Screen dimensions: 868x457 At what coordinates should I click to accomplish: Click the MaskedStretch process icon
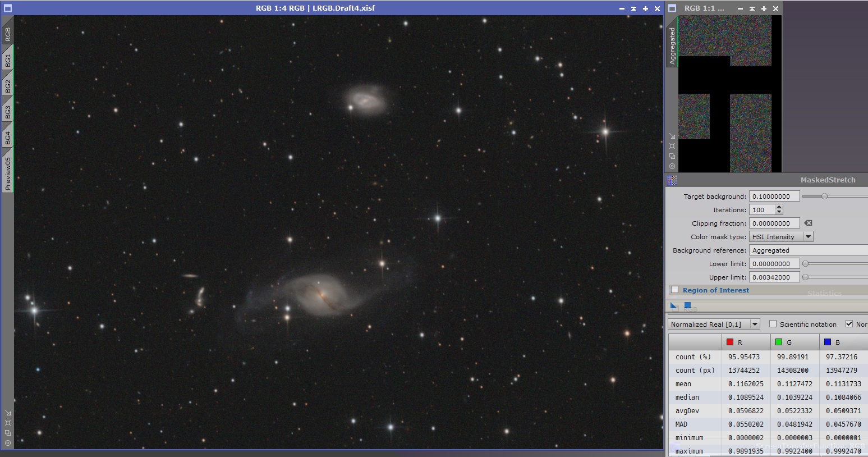[x=672, y=180]
